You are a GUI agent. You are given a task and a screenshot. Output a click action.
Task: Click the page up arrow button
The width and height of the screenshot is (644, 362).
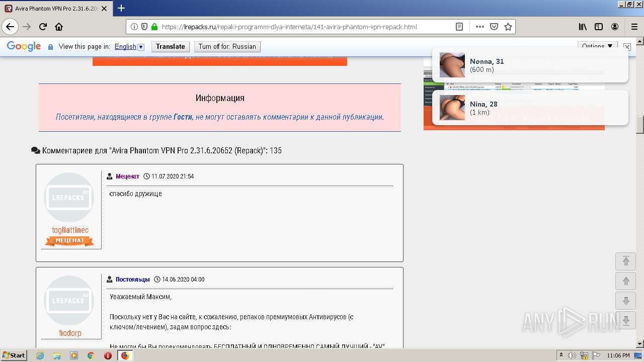626,281
